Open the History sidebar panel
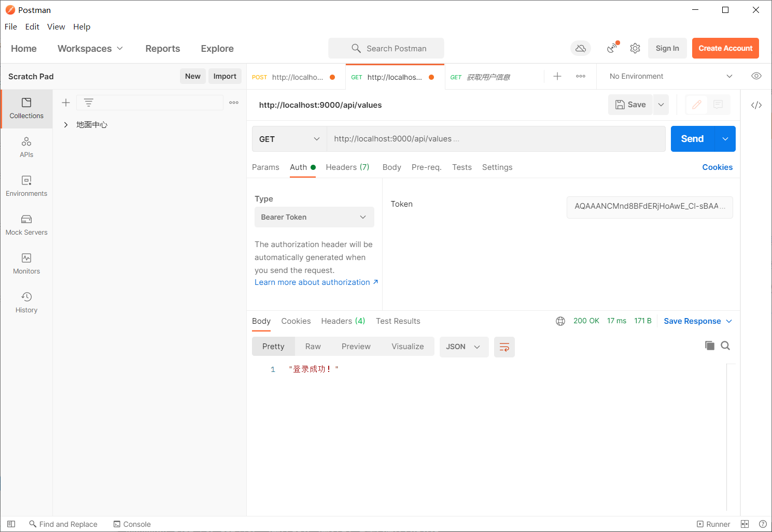 pos(26,303)
